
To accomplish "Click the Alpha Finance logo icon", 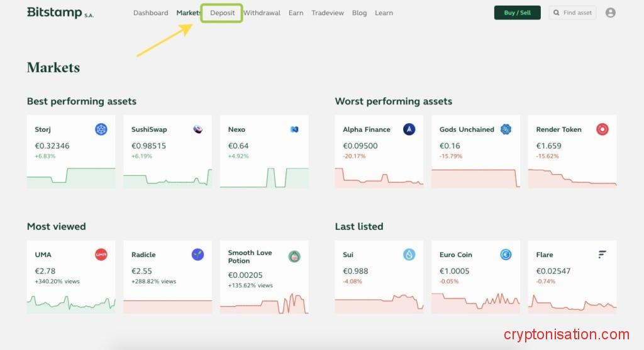I will [409, 129].
